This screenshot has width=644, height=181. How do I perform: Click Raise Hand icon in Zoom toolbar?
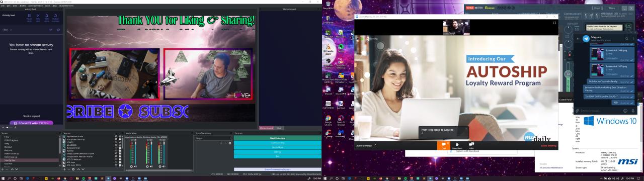(457, 146)
